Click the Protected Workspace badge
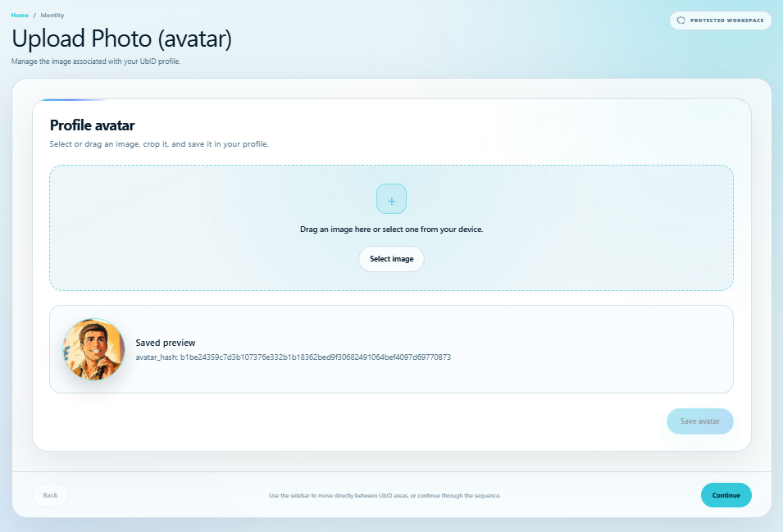 click(720, 20)
